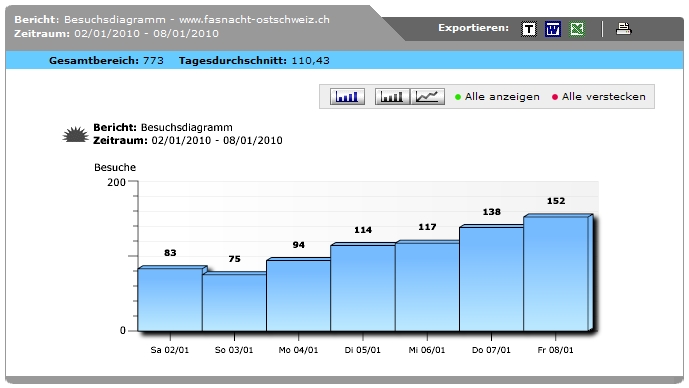Click the y-axis value 200
Image resolution: width=689 pixels, height=388 pixels.
pyautogui.click(x=116, y=182)
